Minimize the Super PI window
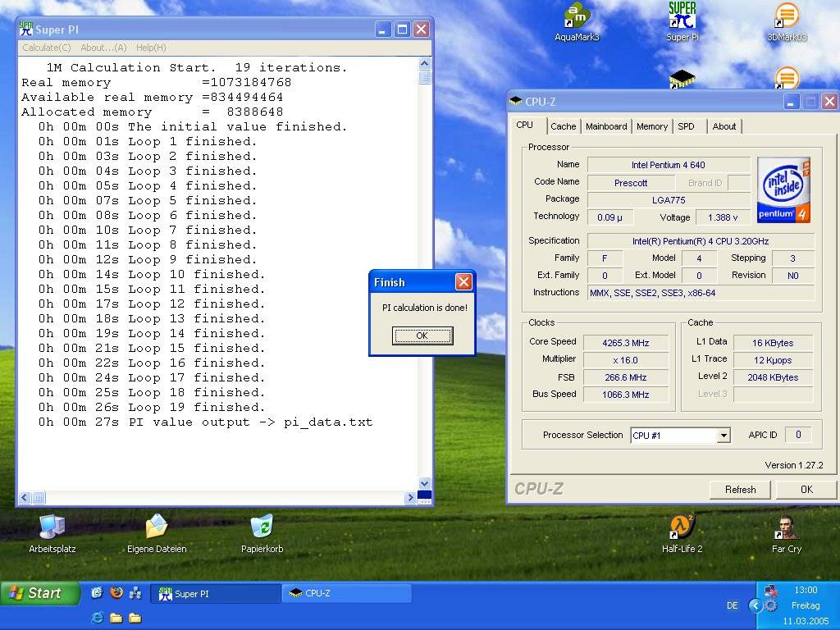 (382, 30)
